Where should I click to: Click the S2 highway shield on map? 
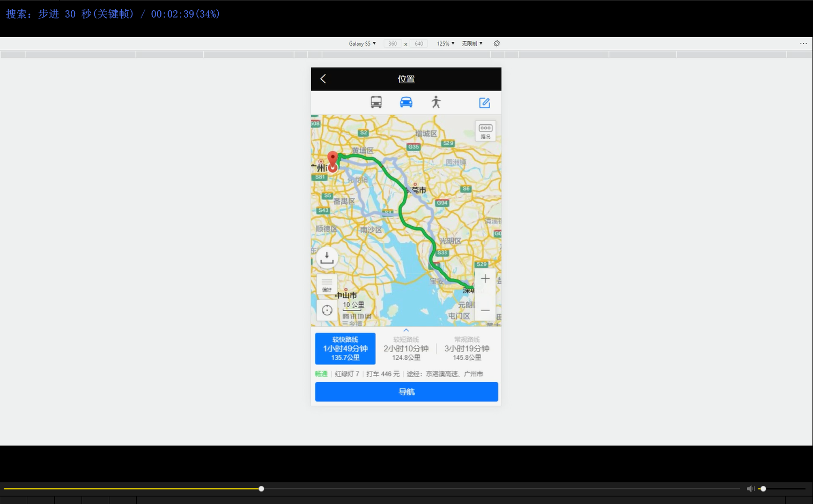[364, 132]
